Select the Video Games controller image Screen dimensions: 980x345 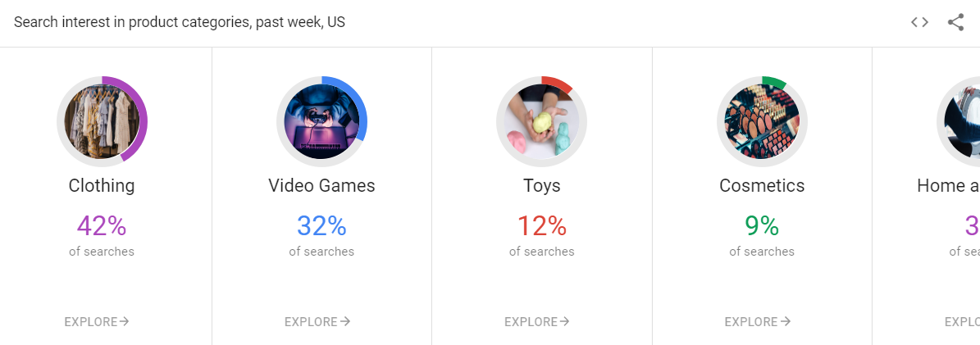(x=321, y=121)
